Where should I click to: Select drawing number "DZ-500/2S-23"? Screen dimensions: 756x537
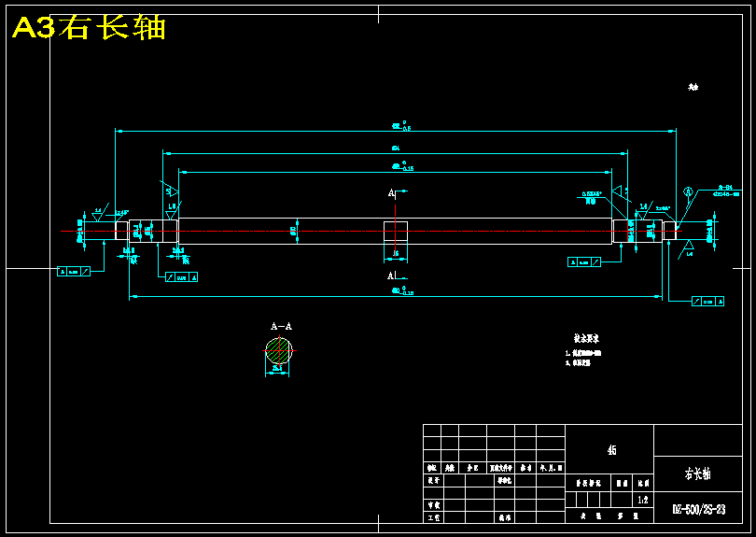[x=699, y=509]
